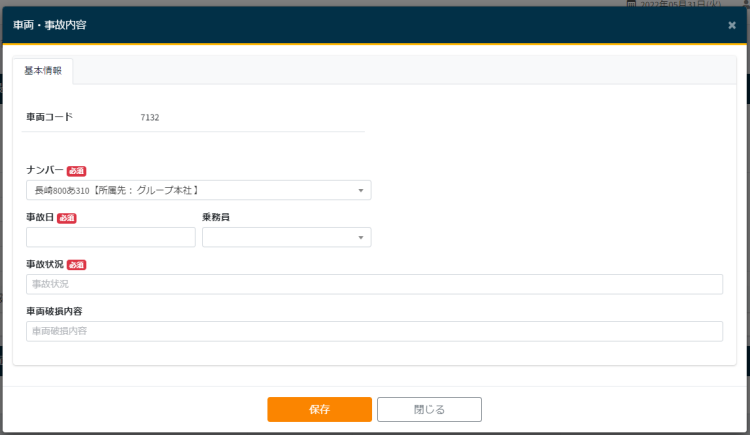Click the 乗務員 field label
The width and height of the screenshot is (750, 435).
(x=216, y=217)
